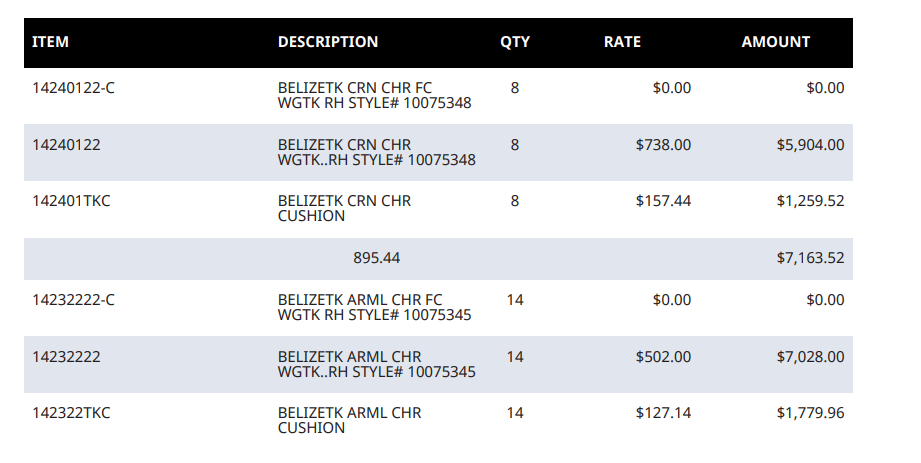
Task: Select item code 14232222-C
Action: point(73,300)
